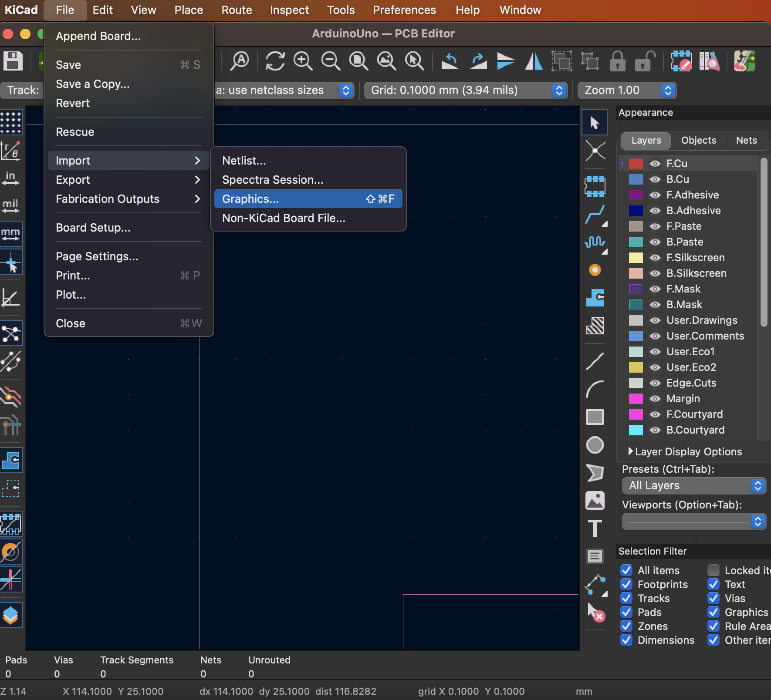Open the Zoom level dropdown
Viewport: 771px width, 700px height.
click(627, 91)
